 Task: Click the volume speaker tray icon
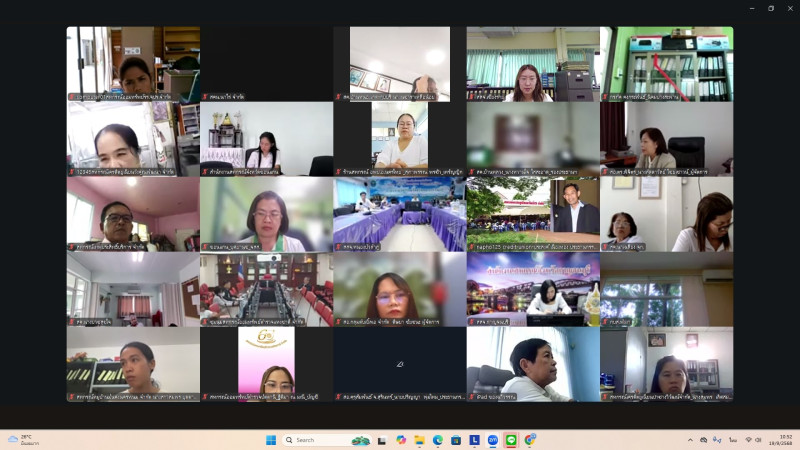click(760, 440)
